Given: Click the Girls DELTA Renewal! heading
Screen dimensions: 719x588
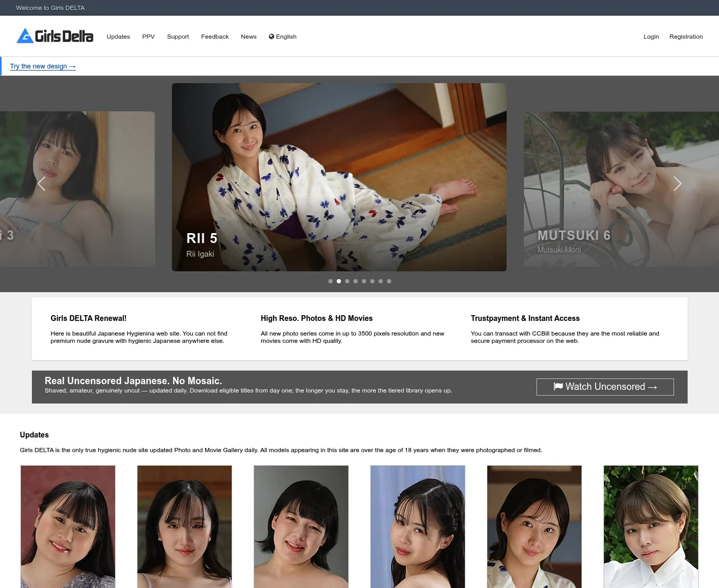Looking at the screenshot, I should [88, 318].
